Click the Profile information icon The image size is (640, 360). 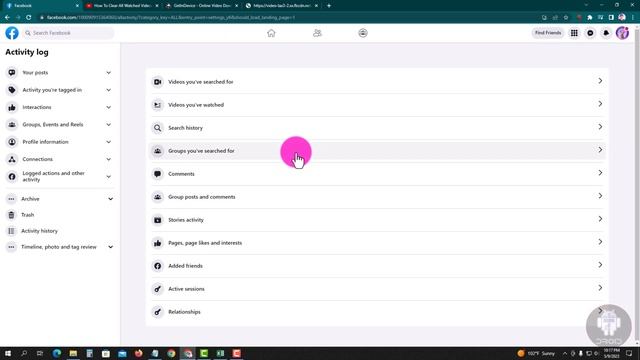click(x=12, y=142)
